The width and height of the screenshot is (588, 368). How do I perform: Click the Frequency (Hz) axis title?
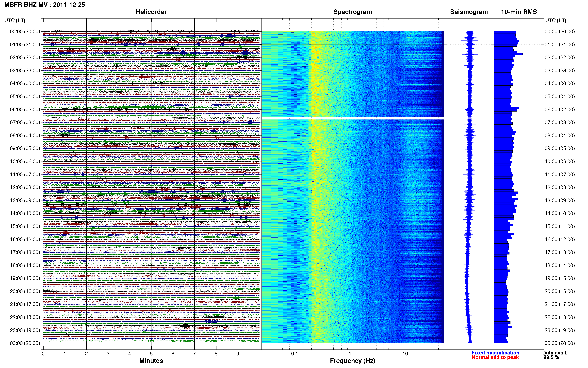(352, 361)
